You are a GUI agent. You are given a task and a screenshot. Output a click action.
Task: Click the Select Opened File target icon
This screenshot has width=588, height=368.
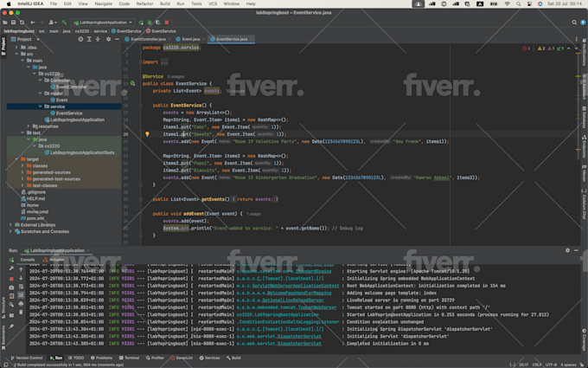(x=80, y=39)
